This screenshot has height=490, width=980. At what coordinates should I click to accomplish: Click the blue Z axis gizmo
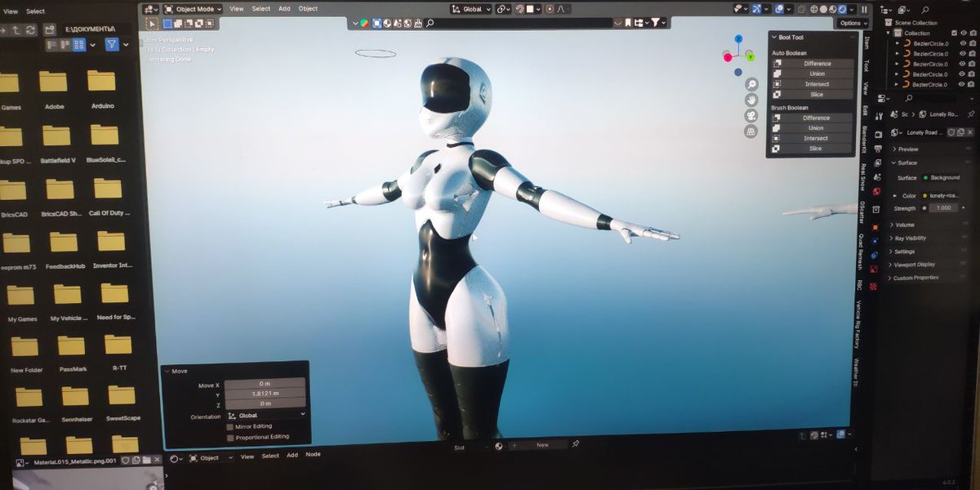[x=738, y=38]
